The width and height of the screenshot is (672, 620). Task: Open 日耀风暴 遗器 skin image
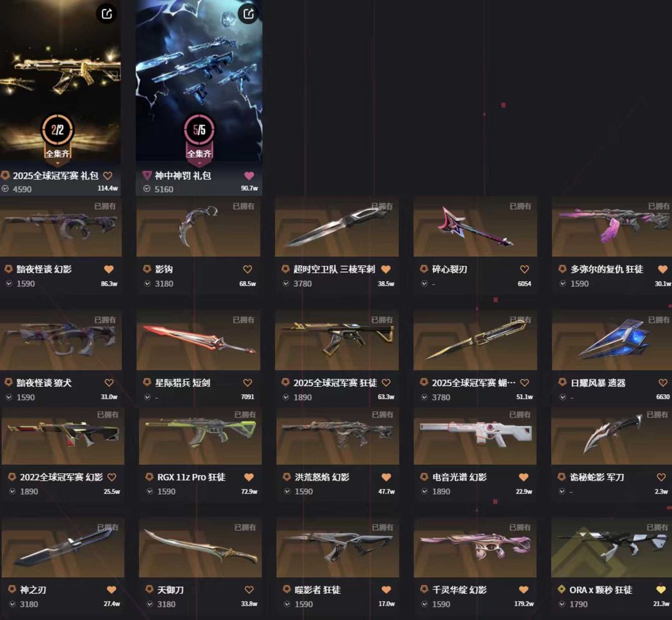612,341
